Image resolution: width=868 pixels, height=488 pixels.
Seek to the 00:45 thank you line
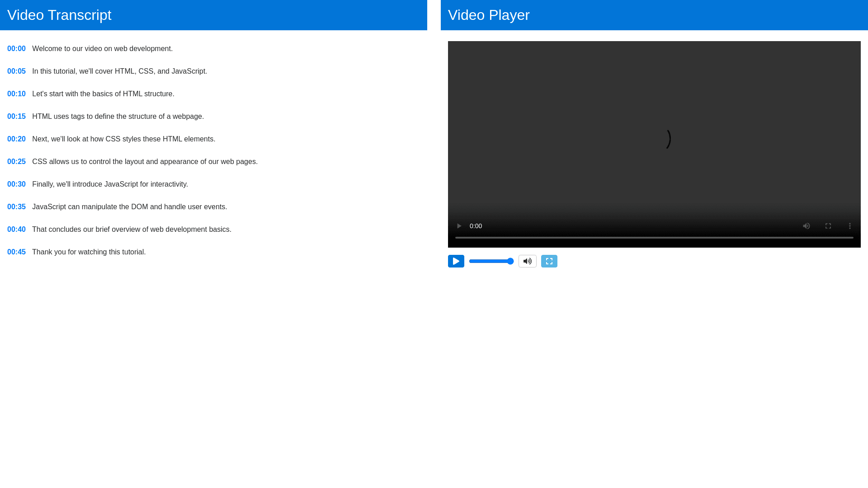coord(16,252)
